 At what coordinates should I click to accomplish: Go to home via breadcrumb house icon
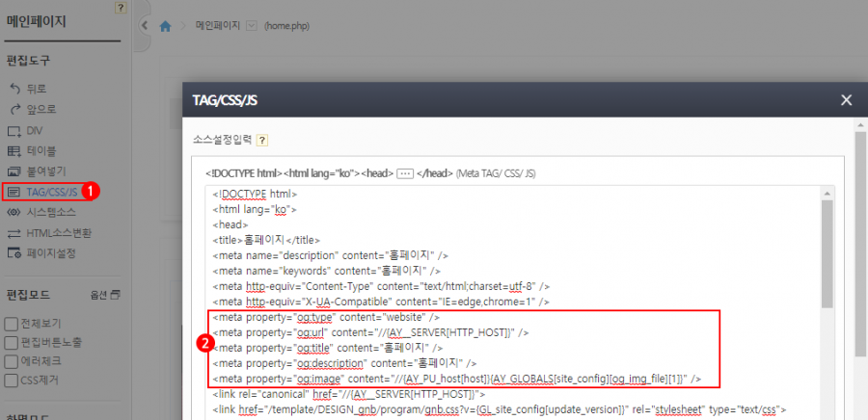(165, 26)
